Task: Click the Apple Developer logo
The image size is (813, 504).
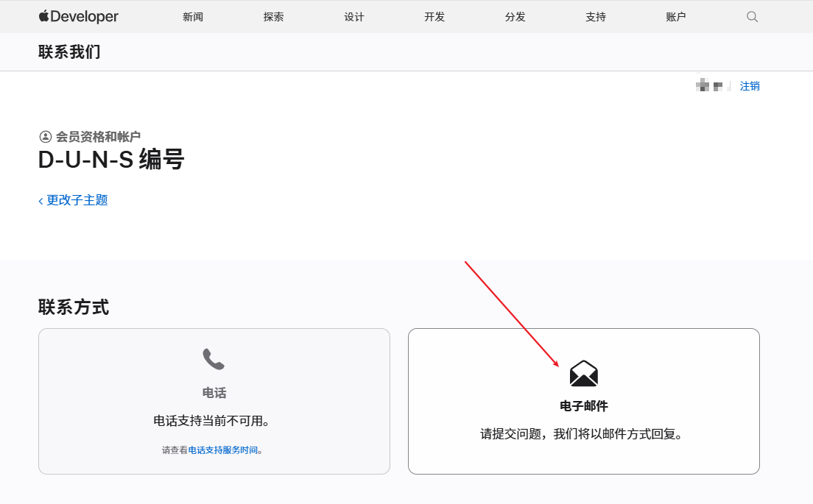Action: coord(79,16)
